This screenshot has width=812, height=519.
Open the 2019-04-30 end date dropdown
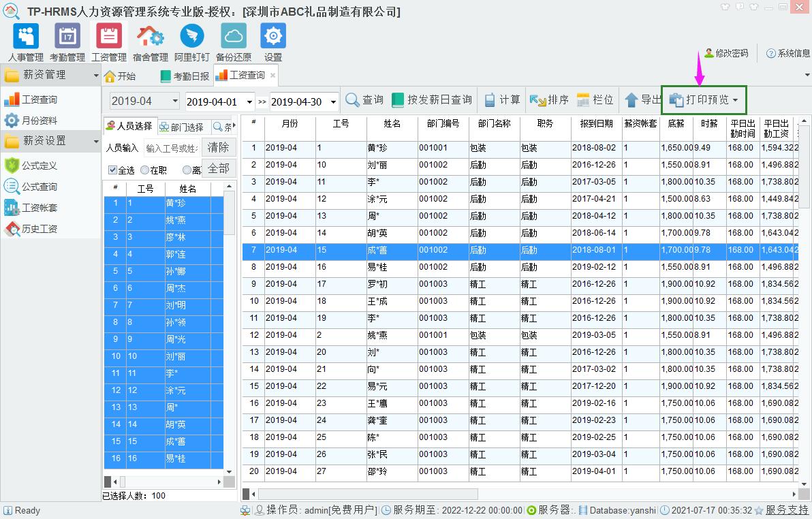point(333,101)
